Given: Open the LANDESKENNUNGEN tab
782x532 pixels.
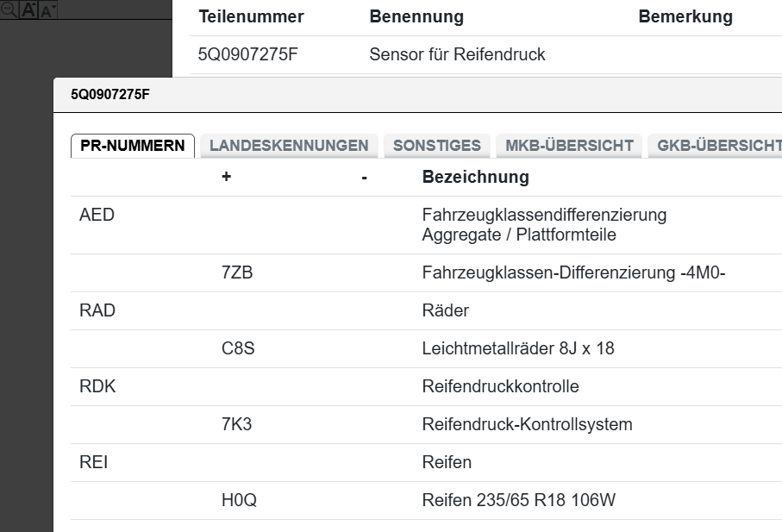Looking at the screenshot, I should coord(289,146).
